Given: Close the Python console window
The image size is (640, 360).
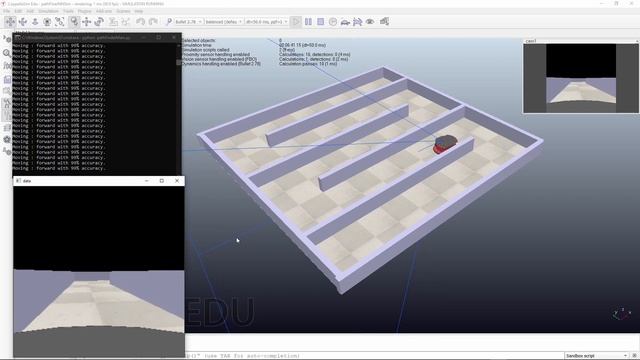Looking at the screenshot, I should pyautogui.click(x=174, y=38).
